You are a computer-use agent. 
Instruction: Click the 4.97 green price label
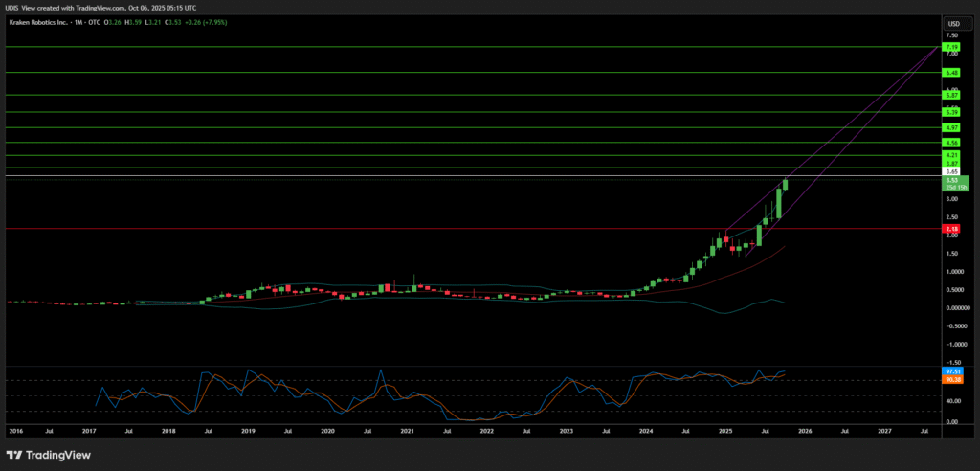(x=953, y=127)
